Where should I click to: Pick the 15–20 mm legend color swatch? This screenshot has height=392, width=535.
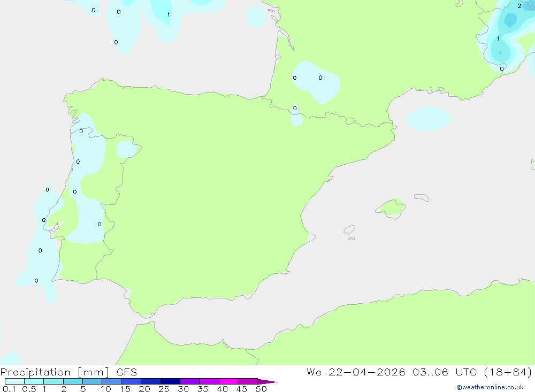[132, 381]
